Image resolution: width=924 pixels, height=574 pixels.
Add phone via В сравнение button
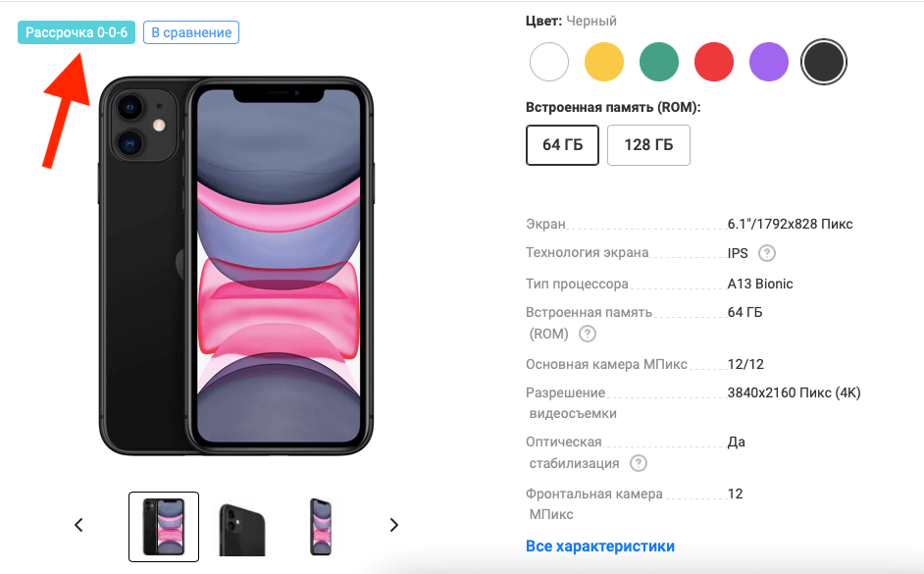[x=191, y=32]
